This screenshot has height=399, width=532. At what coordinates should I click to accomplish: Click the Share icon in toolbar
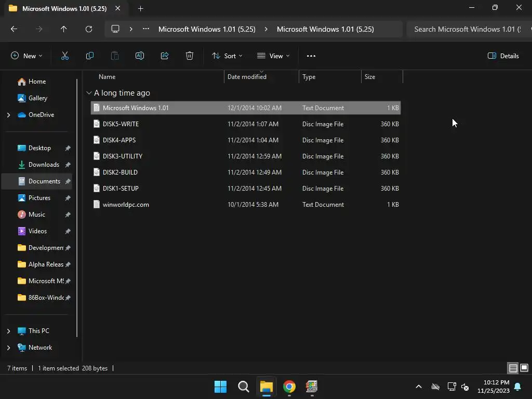[165, 56]
